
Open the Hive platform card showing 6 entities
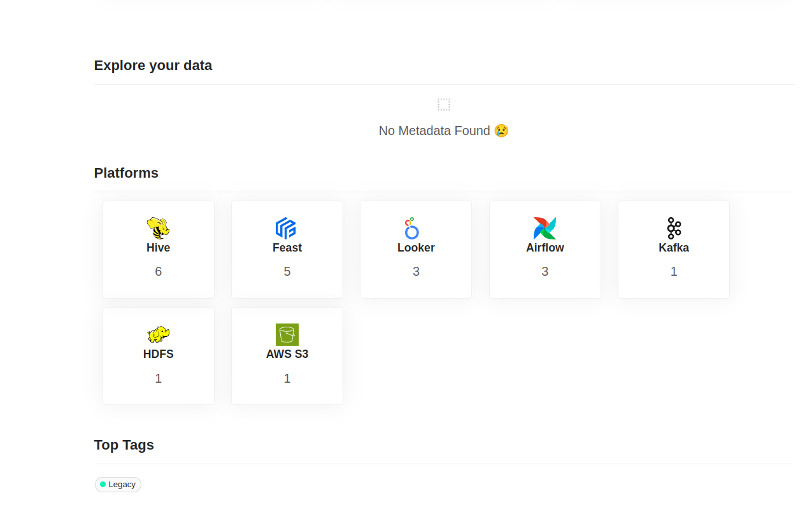click(158, 249)
